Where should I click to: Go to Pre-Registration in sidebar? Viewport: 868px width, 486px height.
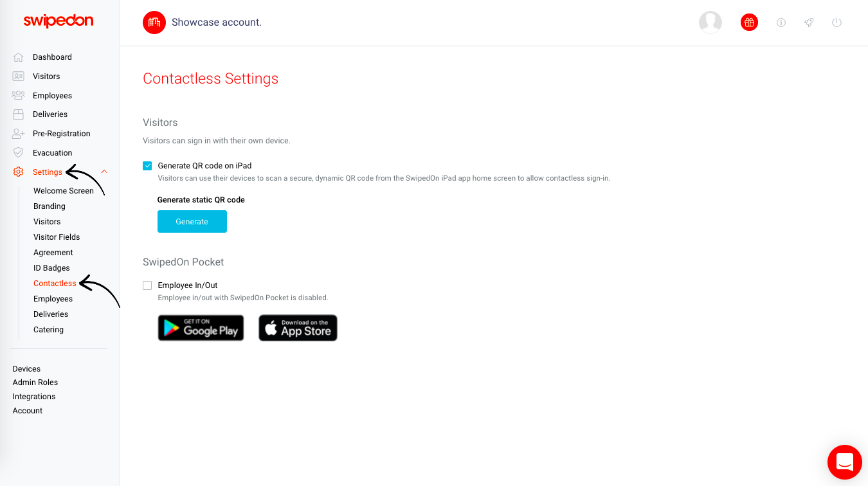pyautogui.click(x=61, y=134)
